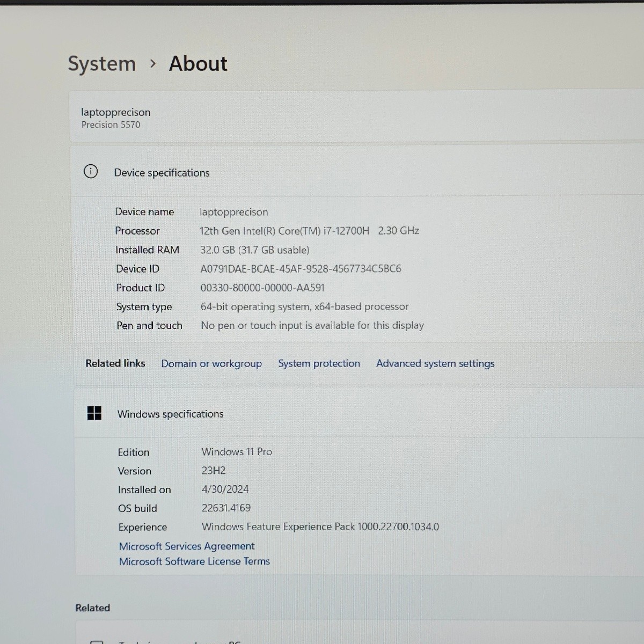Click the Installed RAM value '32.0 GB'
The image size is (644, 644).
(x=218, y=250)
